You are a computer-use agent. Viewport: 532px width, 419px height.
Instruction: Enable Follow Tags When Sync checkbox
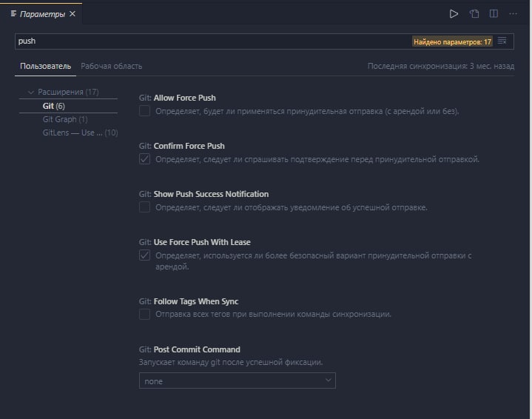click(145, 315)
